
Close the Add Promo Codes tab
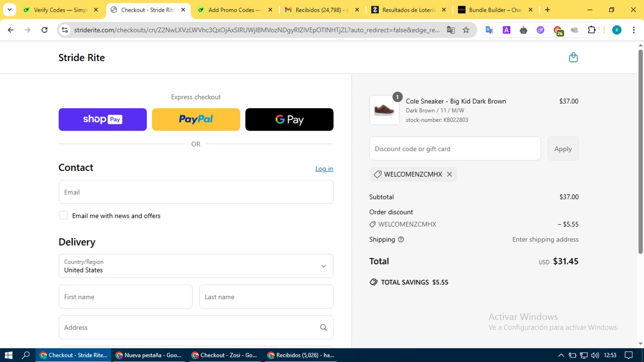point(270,9)
